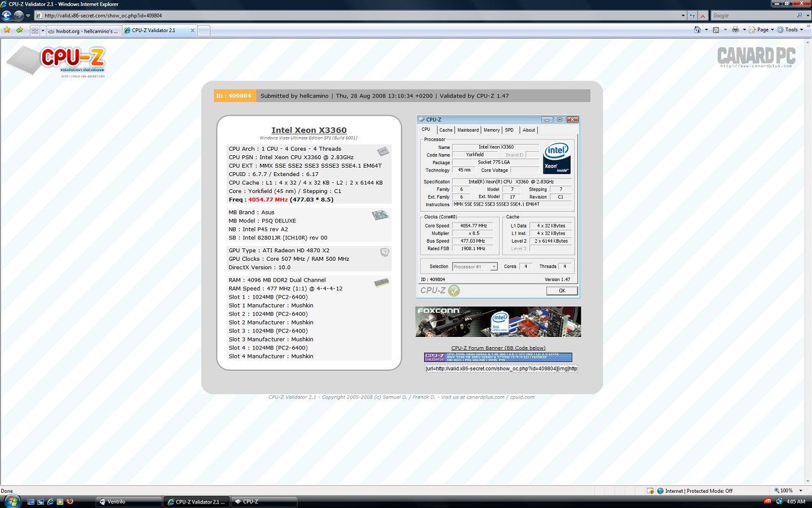
Task: Click the BB code URL text field
Action: [x=501, y=369]
